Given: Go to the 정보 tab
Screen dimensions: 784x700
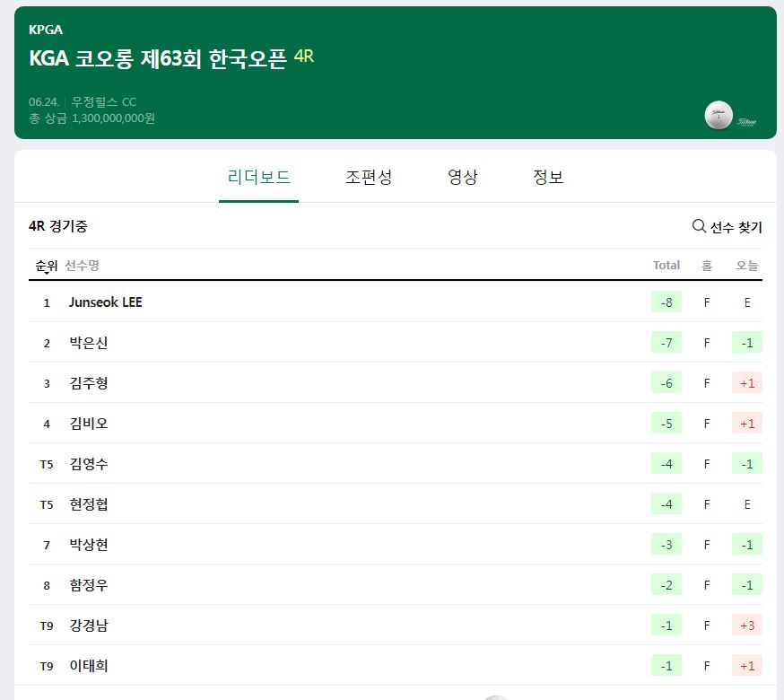Looking at the screenshot, I should coord(548,177).
